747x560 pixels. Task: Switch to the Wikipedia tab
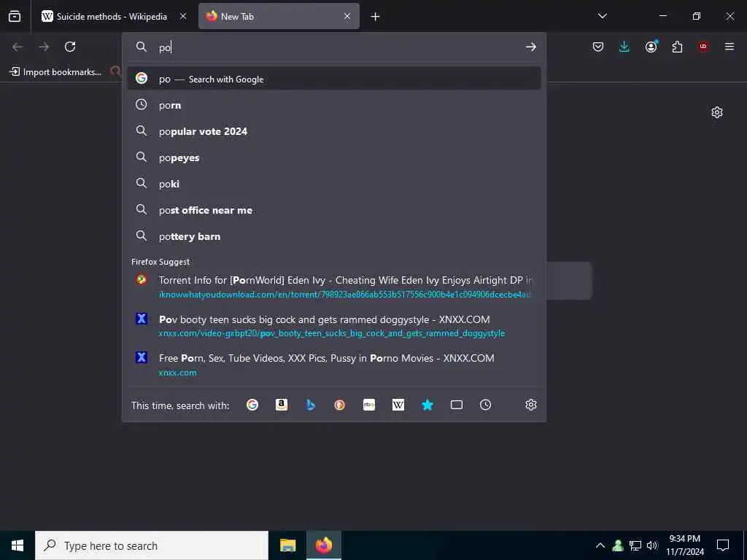pyautogui.click(x=113, y=16)
